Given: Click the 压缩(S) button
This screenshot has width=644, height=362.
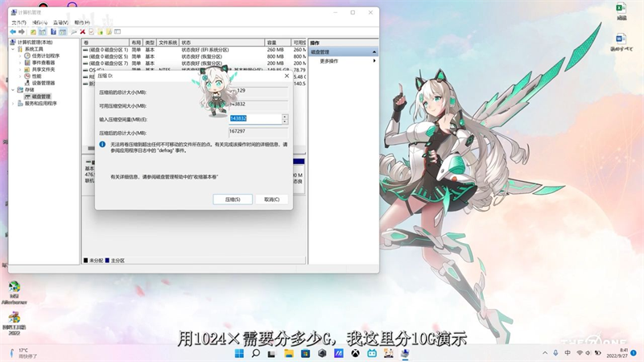Looking at the screenshot, I should [x=233, y=199].
